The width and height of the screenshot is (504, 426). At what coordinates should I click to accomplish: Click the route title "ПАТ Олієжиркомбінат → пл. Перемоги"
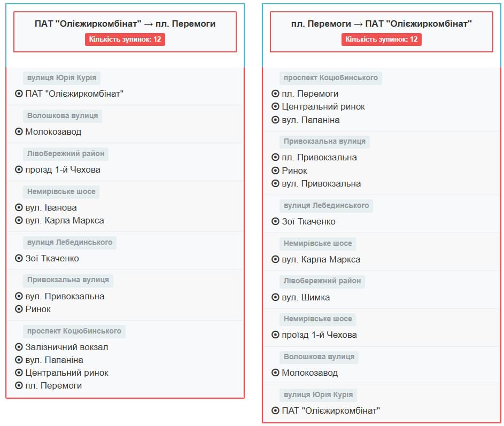coord(125,24)
